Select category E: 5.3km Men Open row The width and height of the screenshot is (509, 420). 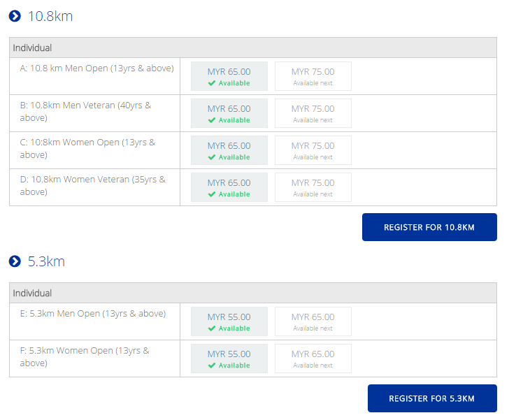click(x=253, y=321)
